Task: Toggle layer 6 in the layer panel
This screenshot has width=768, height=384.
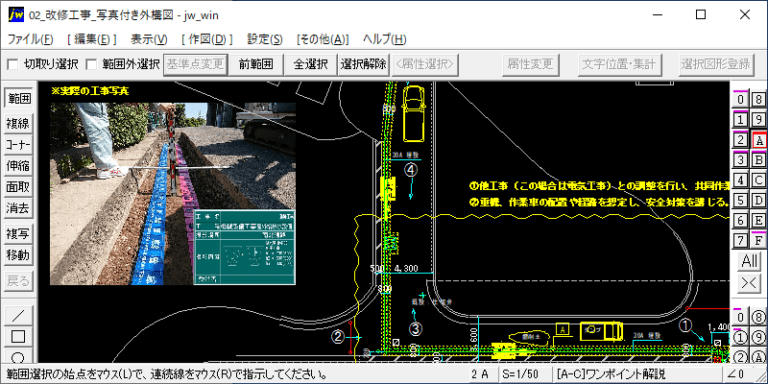Action: pyautogui.click(x=741, y=220)
